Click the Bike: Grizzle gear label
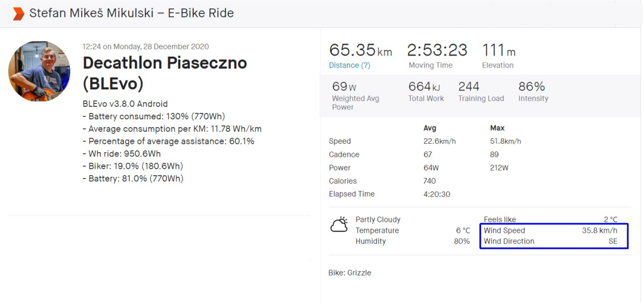 350,273
